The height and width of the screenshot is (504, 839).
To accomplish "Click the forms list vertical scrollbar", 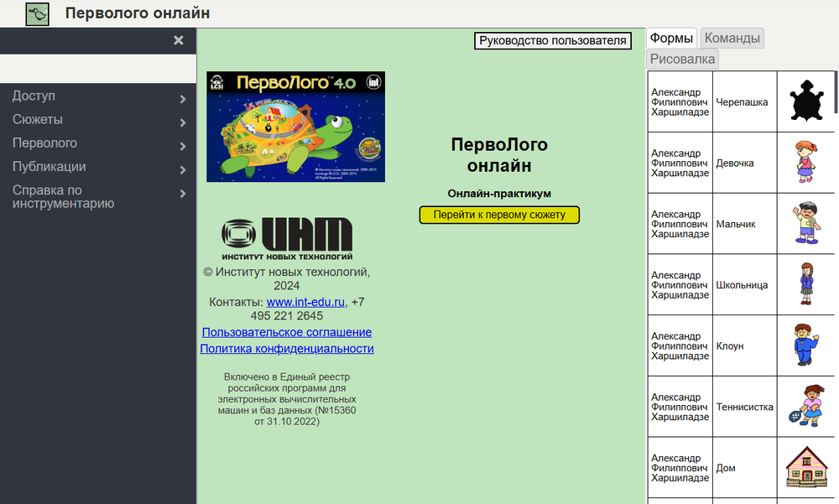I will click(x=836, y=92).
